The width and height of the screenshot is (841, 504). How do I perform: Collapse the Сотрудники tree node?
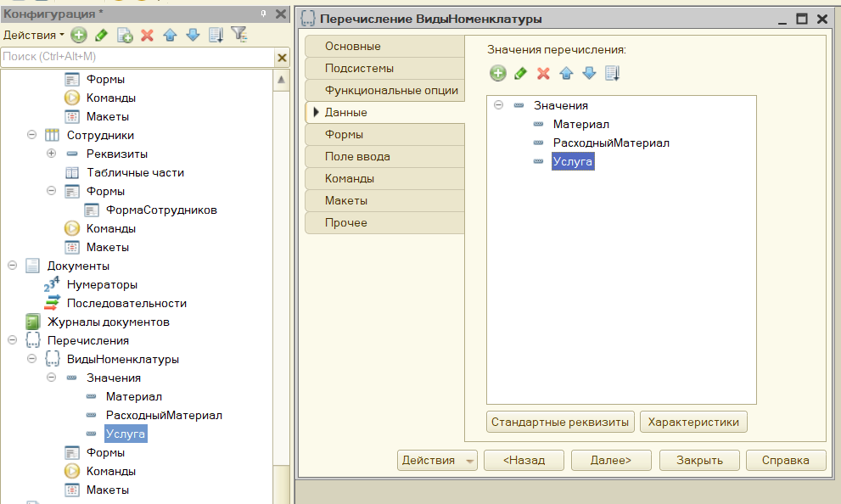(x=31, y=135)
